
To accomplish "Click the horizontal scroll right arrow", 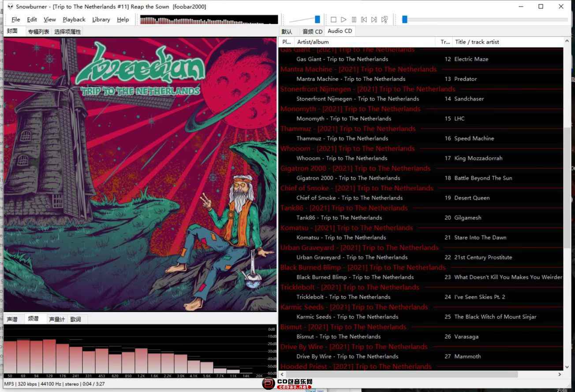I will 560,374.
